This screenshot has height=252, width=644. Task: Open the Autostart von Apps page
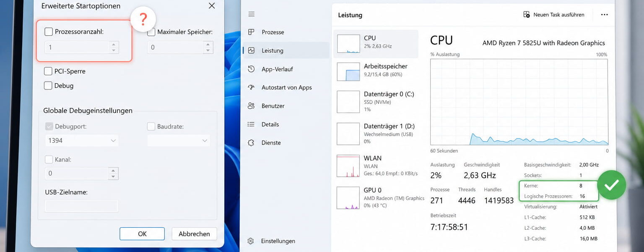[286, 87]
